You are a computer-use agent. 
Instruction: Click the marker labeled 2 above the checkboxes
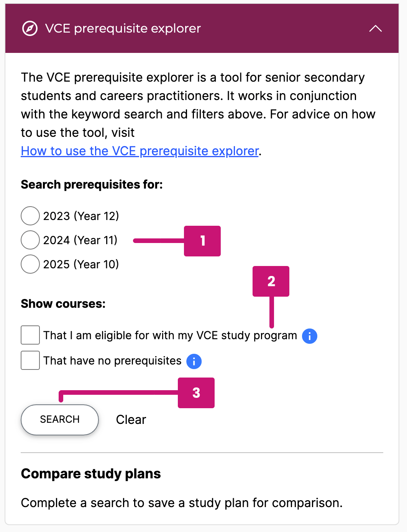tap(271, 281)
